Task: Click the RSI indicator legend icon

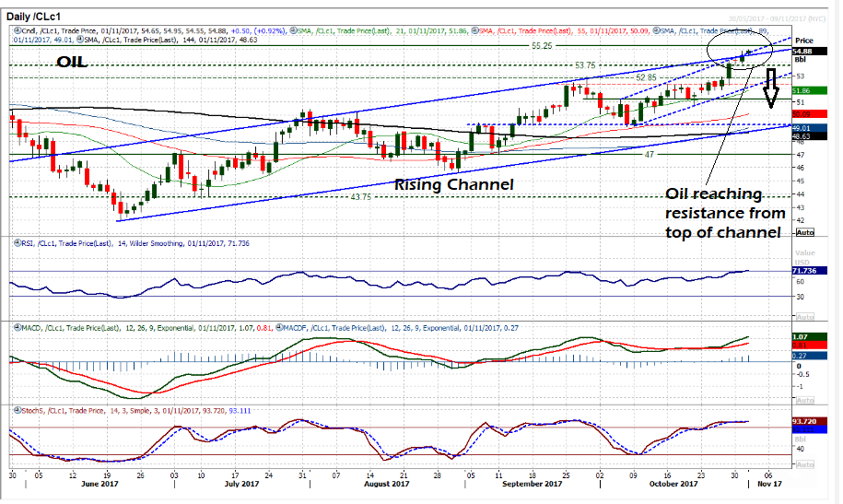Action: point(17,243)
